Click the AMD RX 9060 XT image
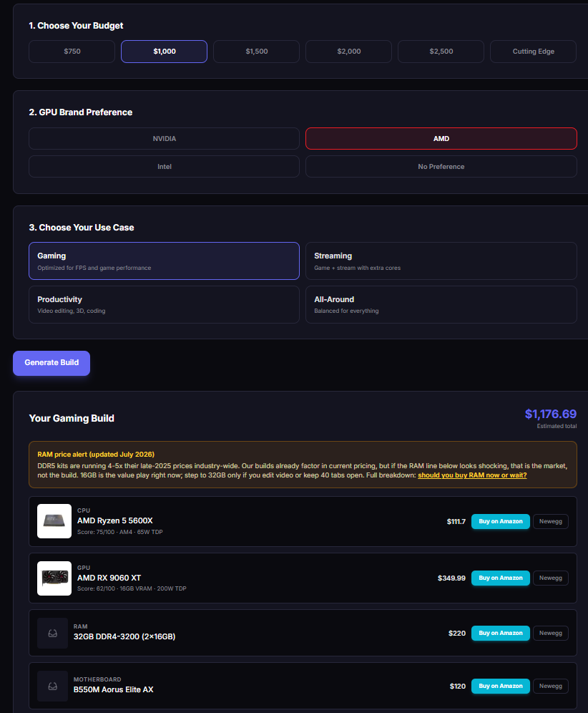588x713 pixels. 54,578
